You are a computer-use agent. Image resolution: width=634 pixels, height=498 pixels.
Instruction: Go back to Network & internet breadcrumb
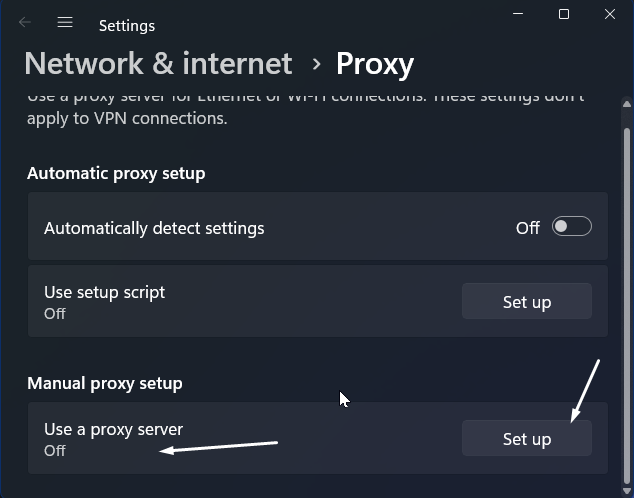click(158, 64)
